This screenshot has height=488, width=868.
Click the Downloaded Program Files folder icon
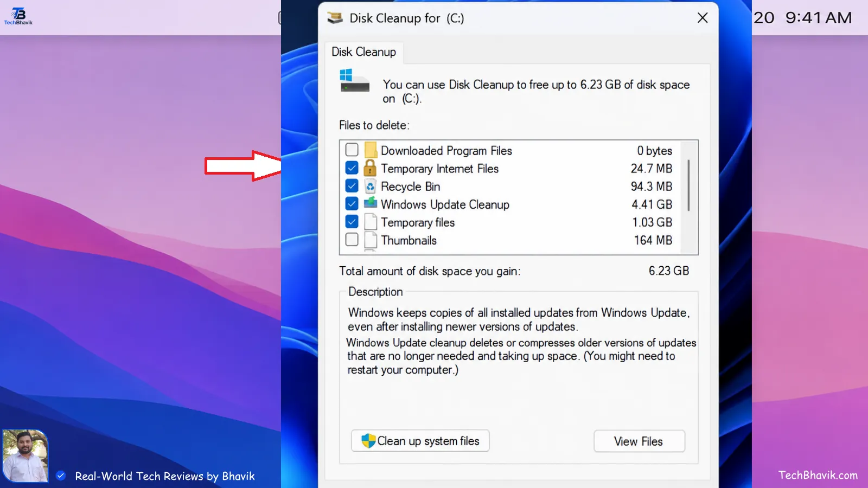tap(371, 150)
